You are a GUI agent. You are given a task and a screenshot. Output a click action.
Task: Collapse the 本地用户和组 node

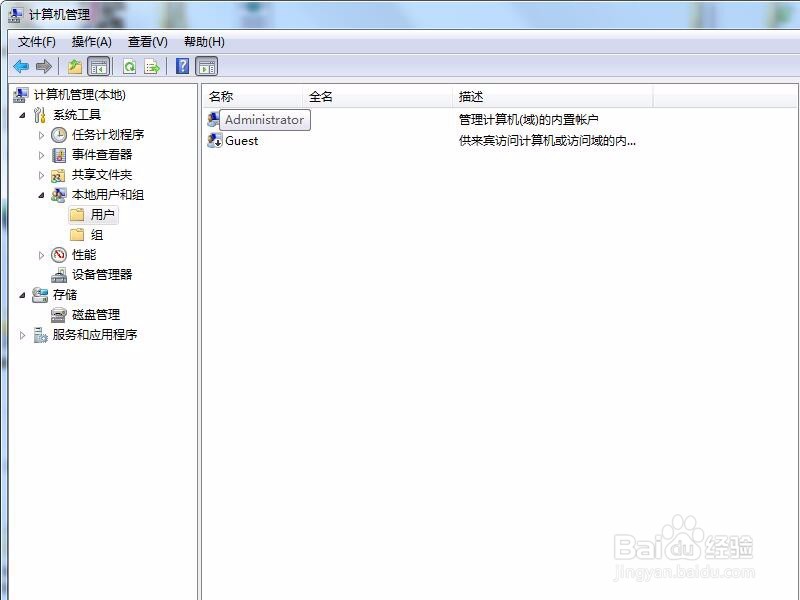coord(40,195)
